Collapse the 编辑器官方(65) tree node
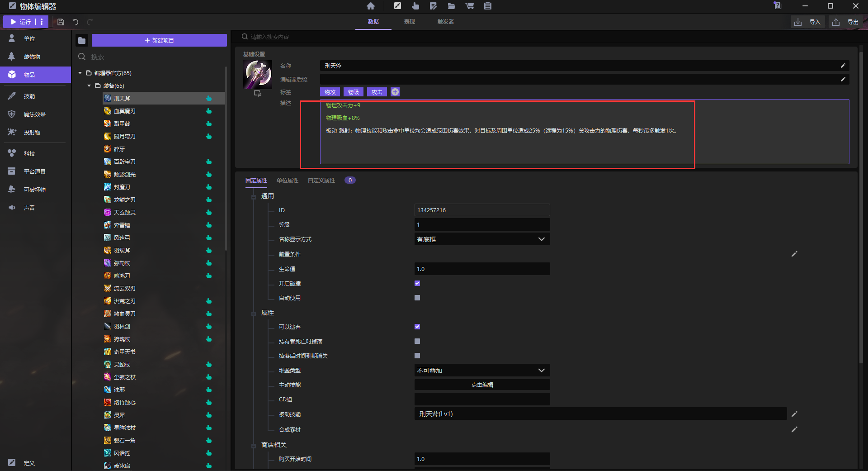868x471 pixels. pos(80,73)
